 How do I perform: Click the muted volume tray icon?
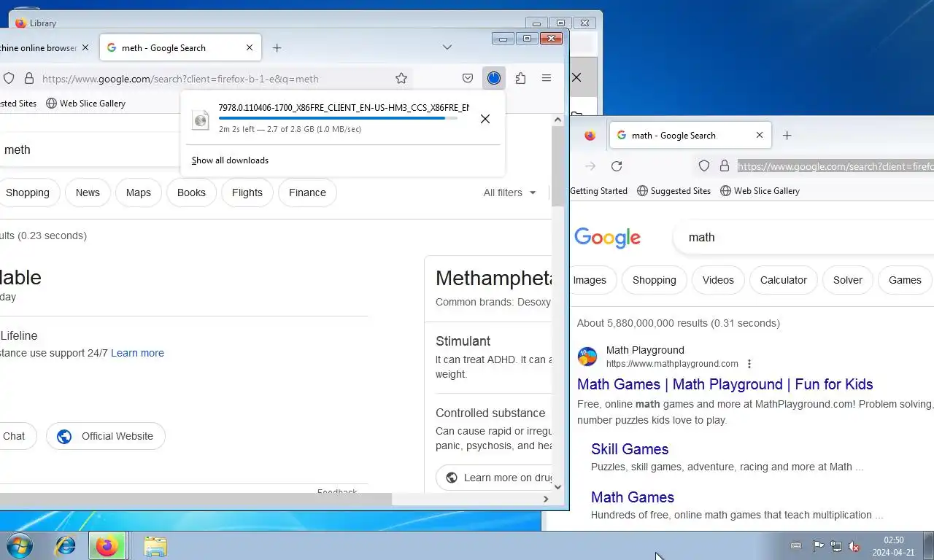point(854,546)
